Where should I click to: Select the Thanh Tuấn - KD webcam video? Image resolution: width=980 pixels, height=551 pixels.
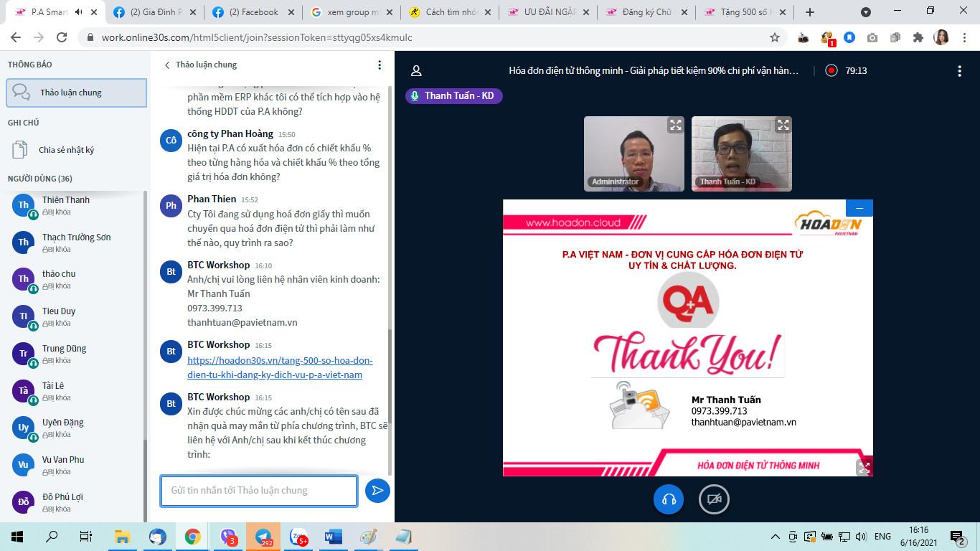tap(741, 154)
